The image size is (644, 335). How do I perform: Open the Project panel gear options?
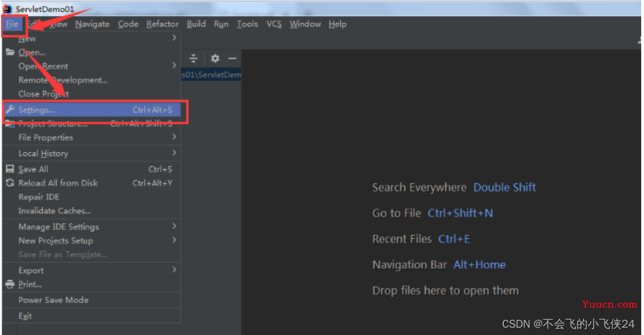[214, 59]
